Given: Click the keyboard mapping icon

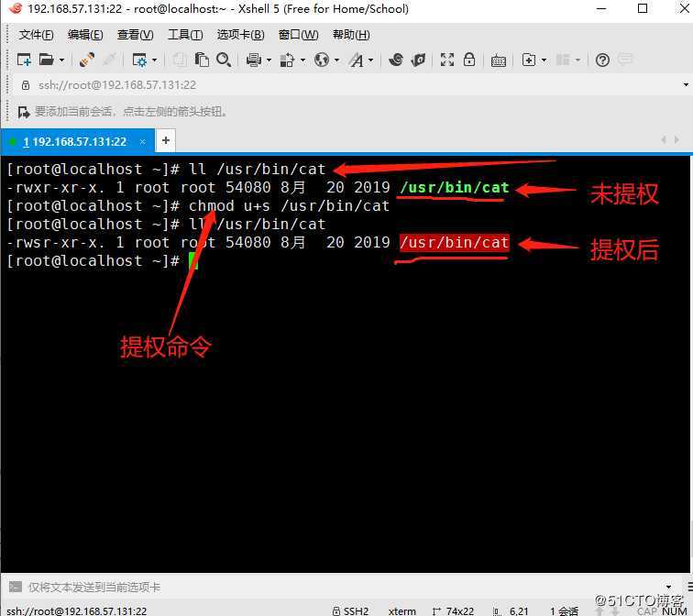Looking at the screenshot, I should tap(499, 60).
